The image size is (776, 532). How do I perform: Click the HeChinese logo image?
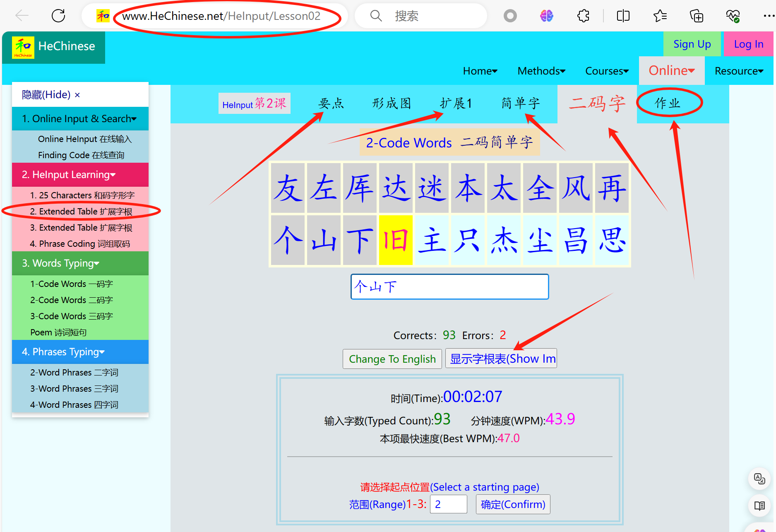pyautogui.click(x=23, y=48)
